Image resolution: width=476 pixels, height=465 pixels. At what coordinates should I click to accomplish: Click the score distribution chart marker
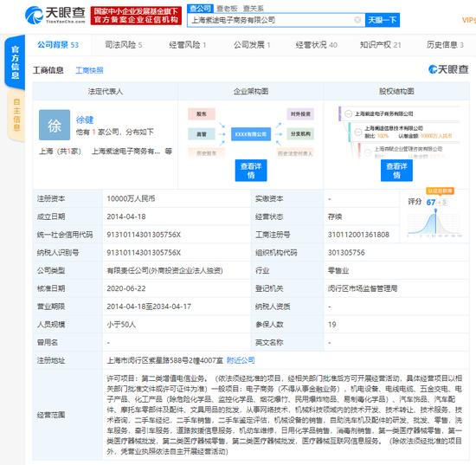(x=435, y=210)
